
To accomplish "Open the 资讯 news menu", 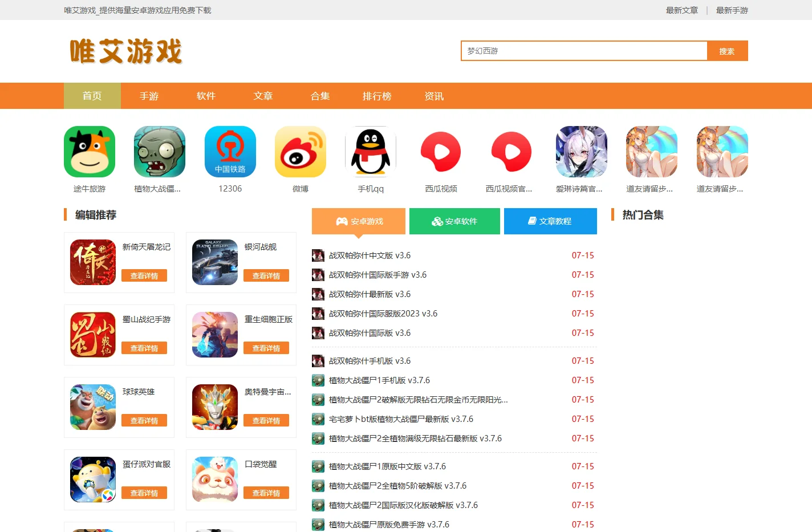I will [435, 96].
